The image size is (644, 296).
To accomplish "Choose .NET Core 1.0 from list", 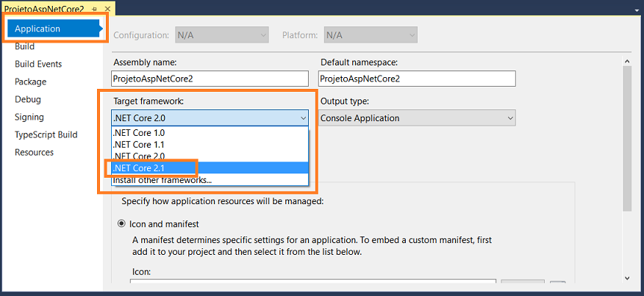I will 210,133.
